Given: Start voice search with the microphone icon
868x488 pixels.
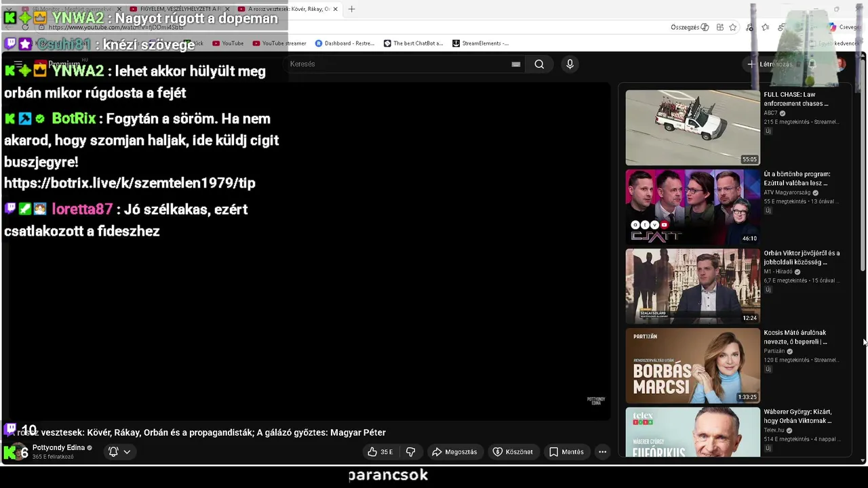Looking at the screenshot, I should pyautogui.click(x=570, y=64).
